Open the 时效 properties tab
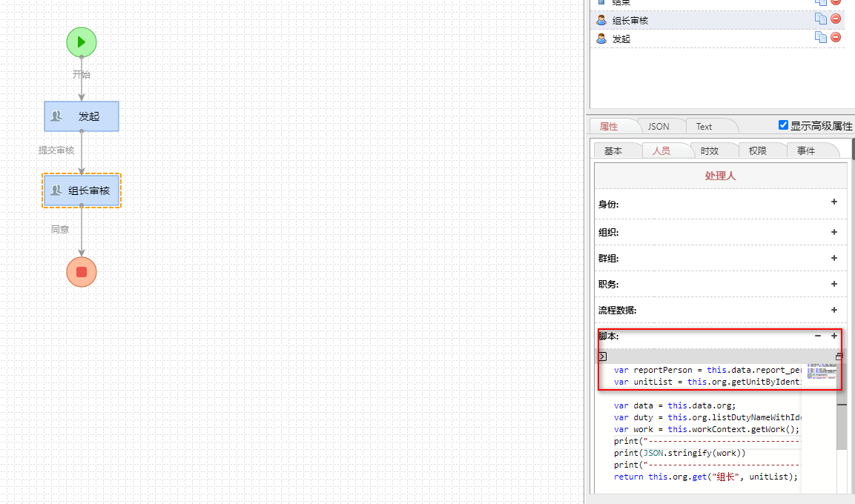855x504 pixels. pos(710,151)
